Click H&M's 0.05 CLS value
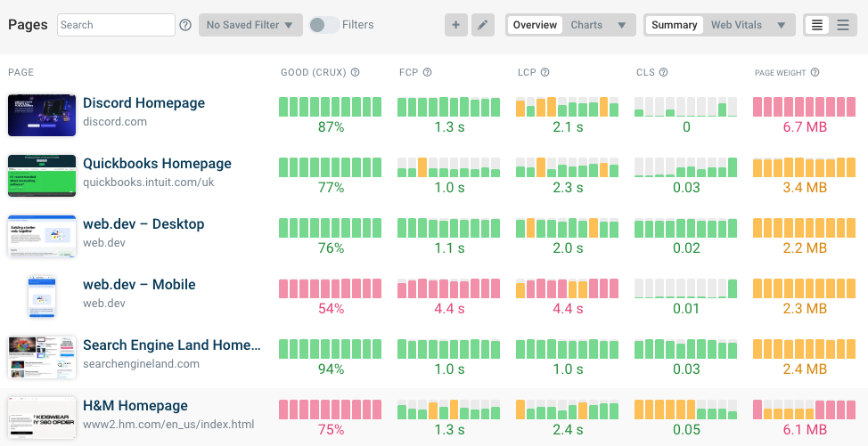This screenshot has width=868, height=446. [x=686, y=429]
